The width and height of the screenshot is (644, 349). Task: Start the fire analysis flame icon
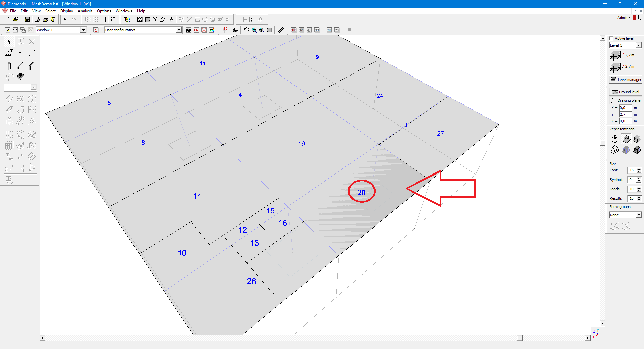coord(171,19)
